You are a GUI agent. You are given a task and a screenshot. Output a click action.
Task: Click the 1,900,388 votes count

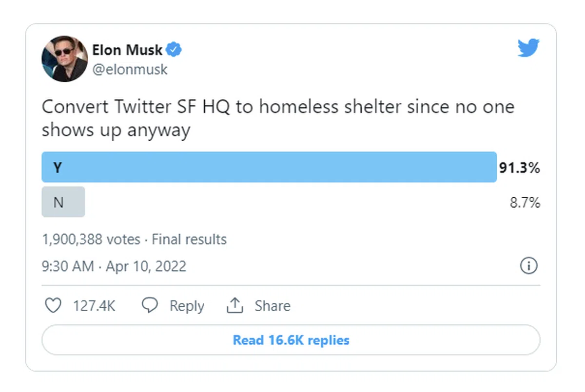[x=91, y=240]
